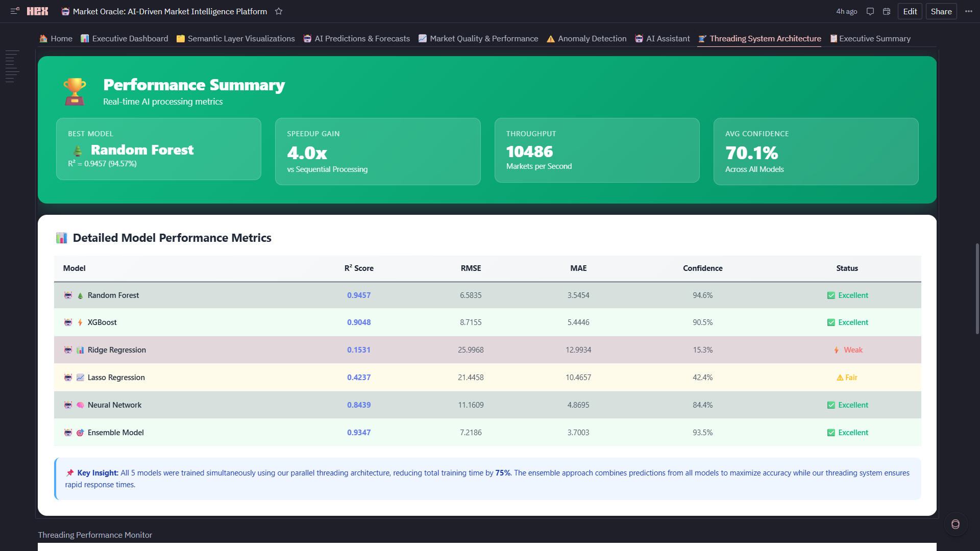Expand the page outline on the left
Viewport: 980px width, 551px height.
point(12,66)
